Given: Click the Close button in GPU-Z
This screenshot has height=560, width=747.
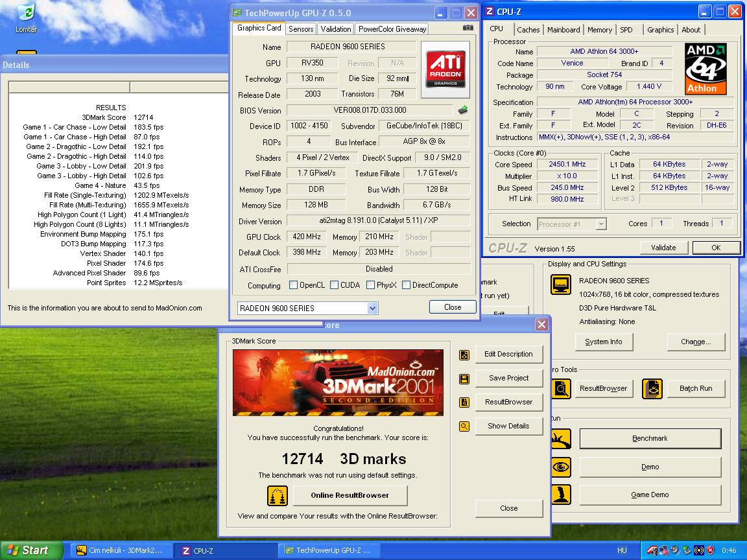Looking at the screenshot, I should tap(453, 307).
